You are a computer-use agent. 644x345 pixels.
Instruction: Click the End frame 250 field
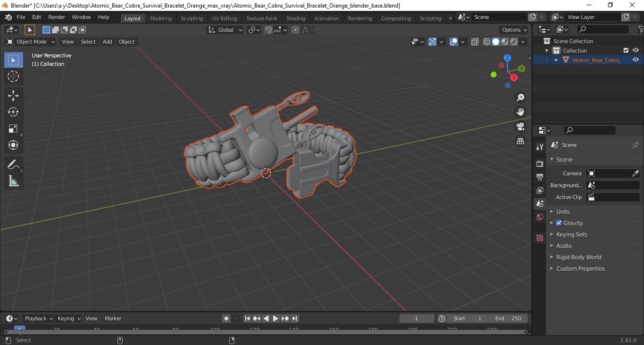coord(509,318)
